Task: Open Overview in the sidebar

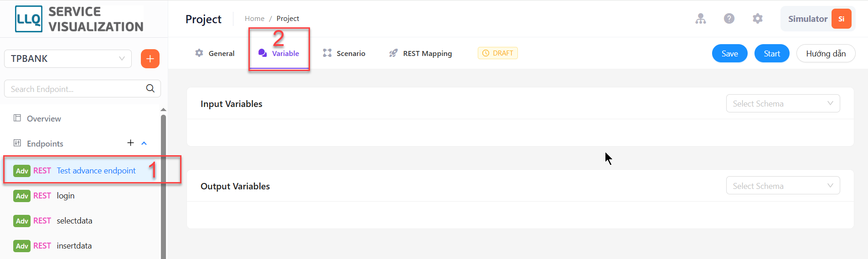Action: click(x=44, y=118)
